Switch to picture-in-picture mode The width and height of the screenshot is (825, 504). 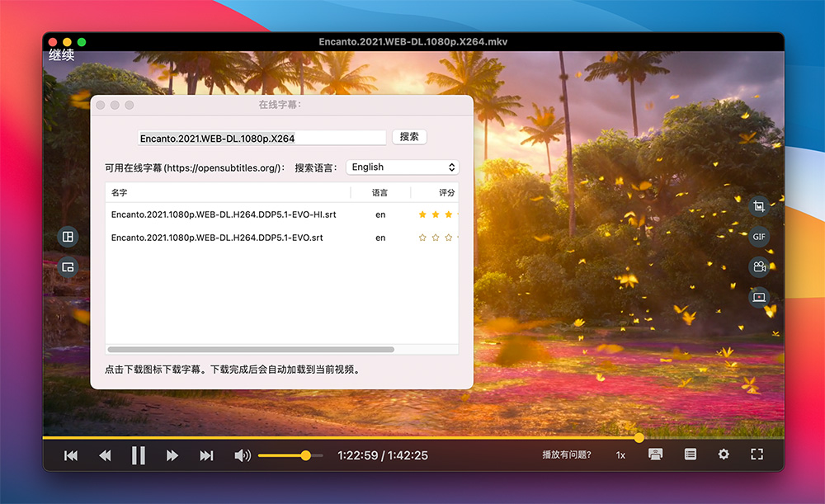coord(68,267)
